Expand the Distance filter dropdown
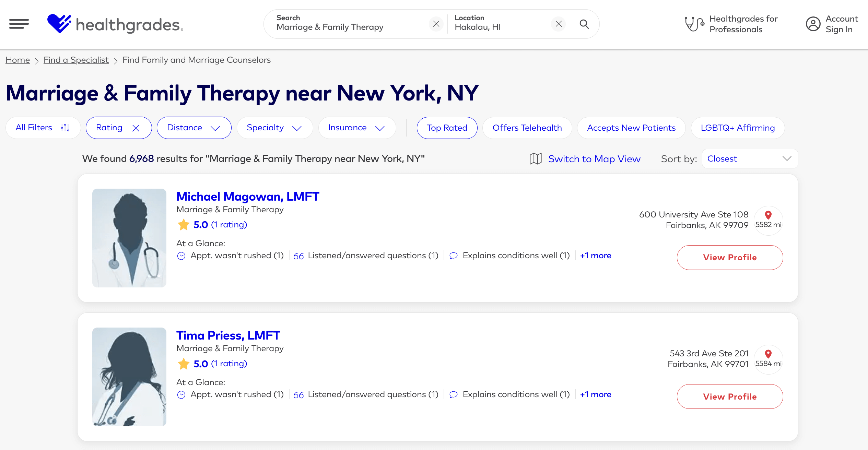This screenshot has height=450, width=868. (x=194, y=128)
